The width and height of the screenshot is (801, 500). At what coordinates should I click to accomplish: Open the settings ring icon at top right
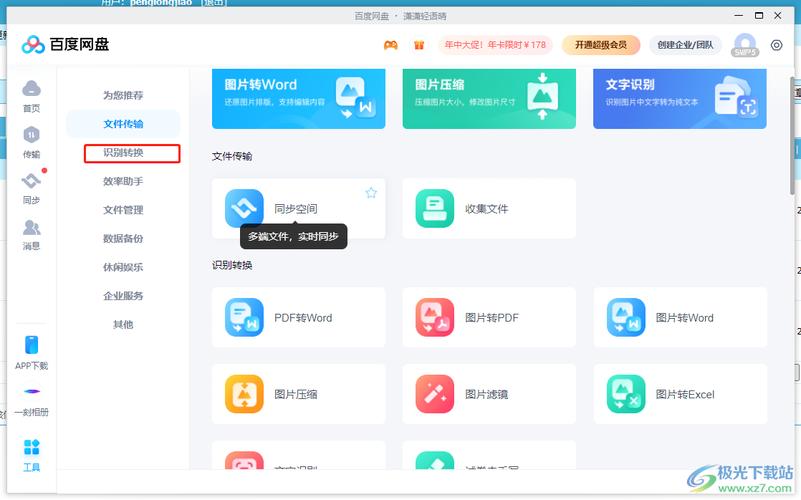point(776,45)
